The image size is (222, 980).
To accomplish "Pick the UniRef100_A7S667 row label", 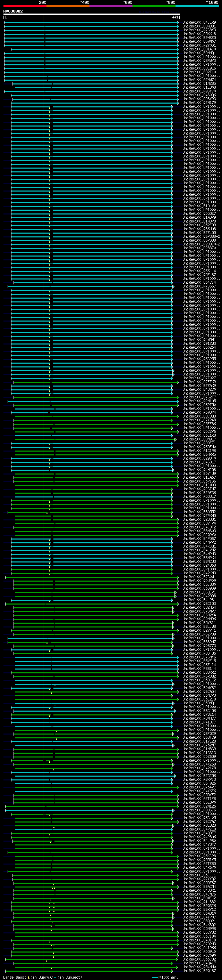I will [x=199, y=286].
